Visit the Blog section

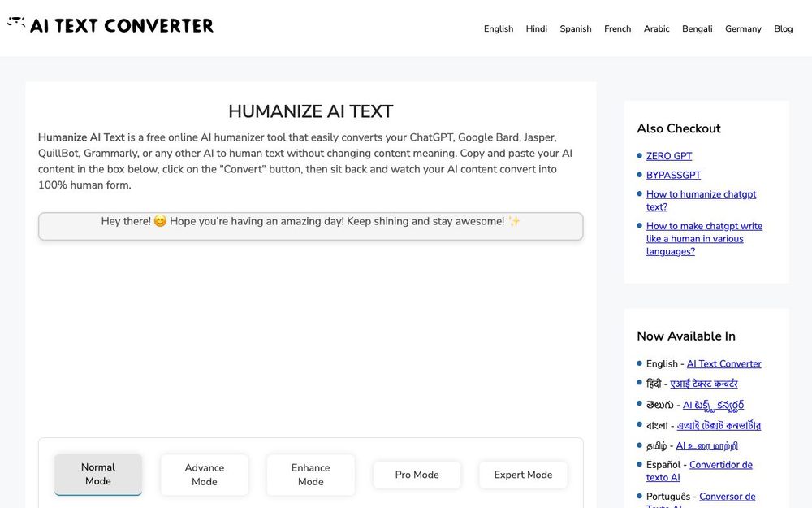pyautogui.click(x=783, y=28)
